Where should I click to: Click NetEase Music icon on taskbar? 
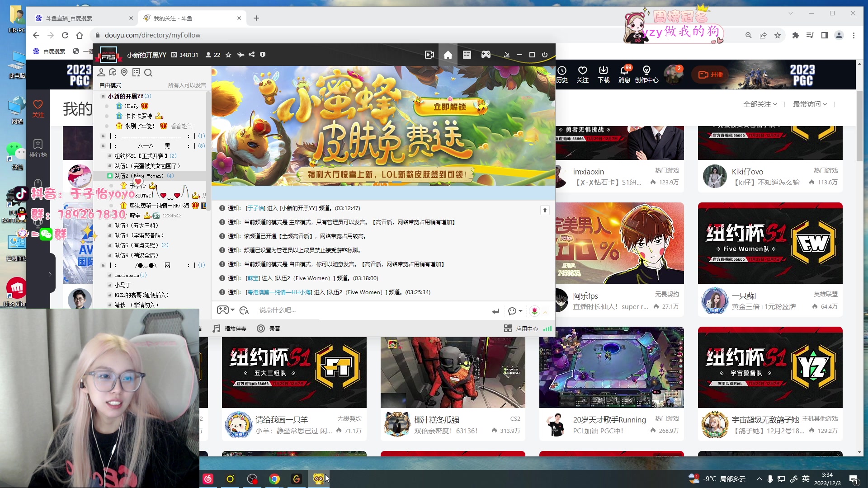208,479
